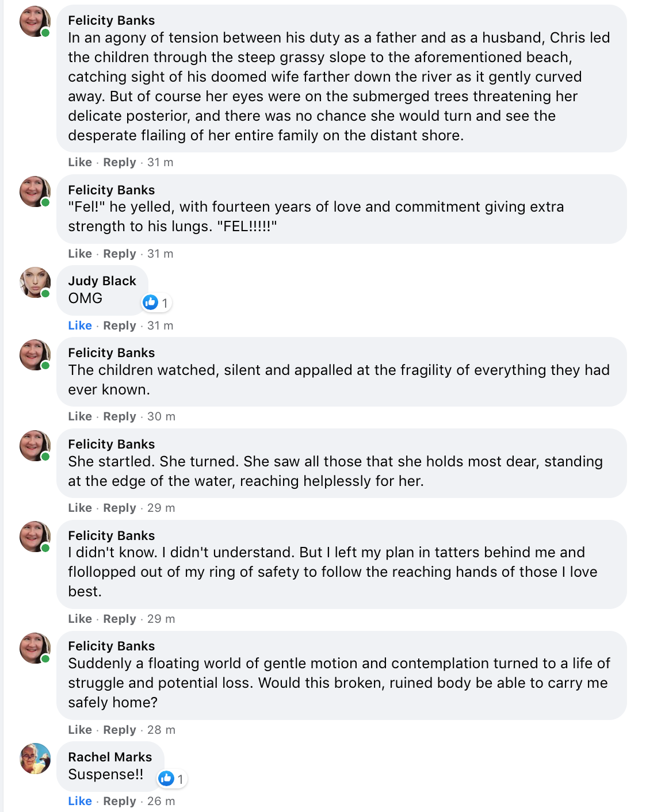This screenshot has height=812, width=665.
Task: Open Judy Black's profile picture
Action: click(x=35, y=282)
